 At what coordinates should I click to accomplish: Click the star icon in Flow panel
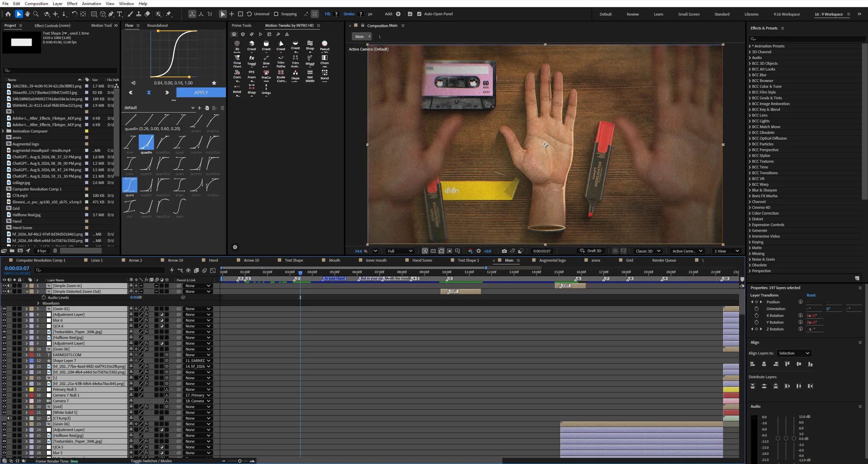click(214, 83)
